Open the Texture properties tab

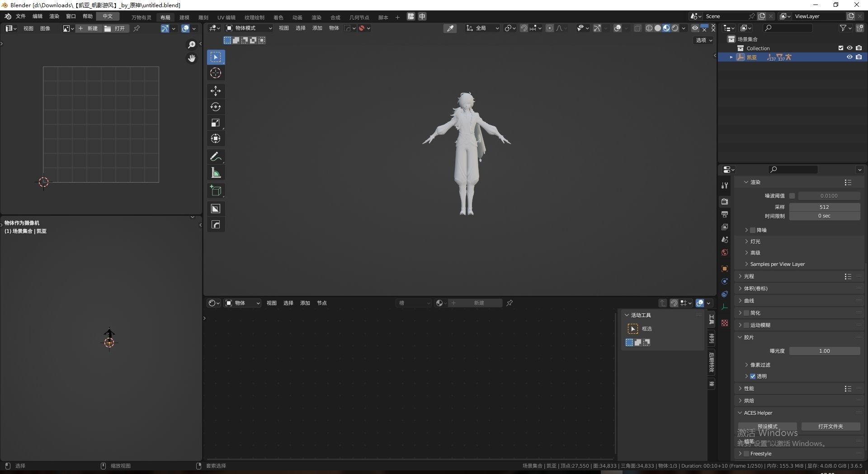725,322
